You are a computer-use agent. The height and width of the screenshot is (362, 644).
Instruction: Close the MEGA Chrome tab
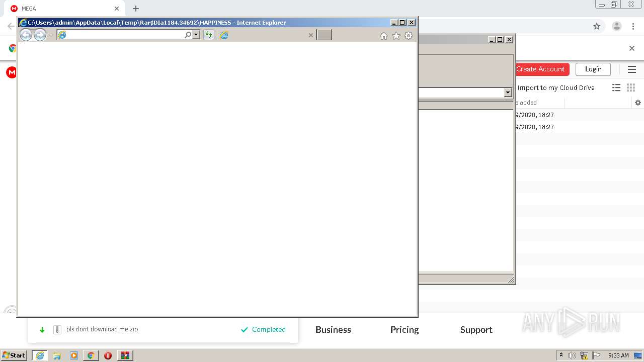(x=116, y=9)
